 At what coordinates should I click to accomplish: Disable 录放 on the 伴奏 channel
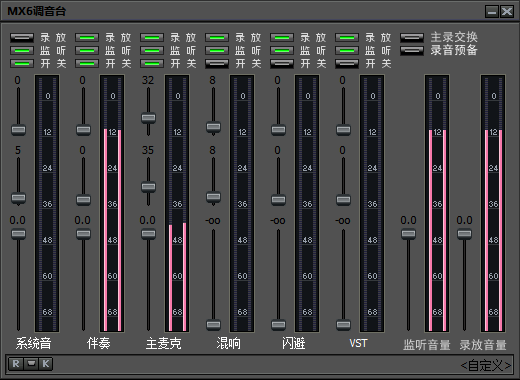pos(87,38)
